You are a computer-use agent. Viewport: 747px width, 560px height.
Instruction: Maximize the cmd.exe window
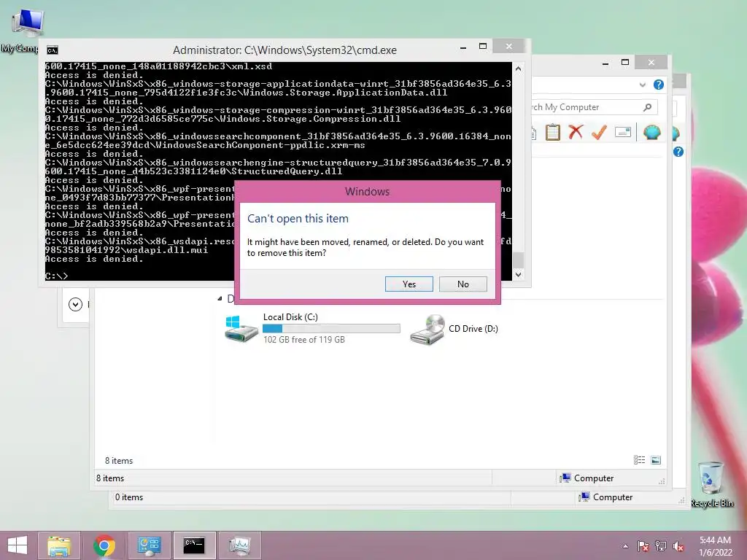pos(483,46)
